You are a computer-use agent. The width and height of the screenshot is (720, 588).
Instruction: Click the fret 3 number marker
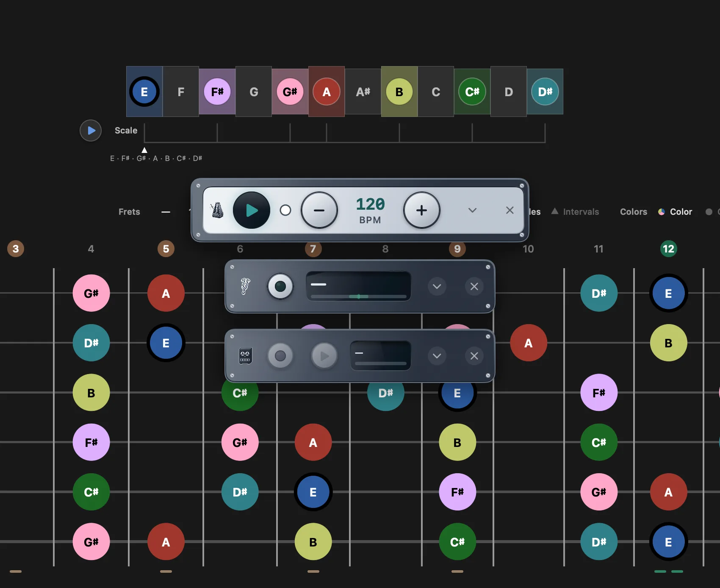click(16, 249)
